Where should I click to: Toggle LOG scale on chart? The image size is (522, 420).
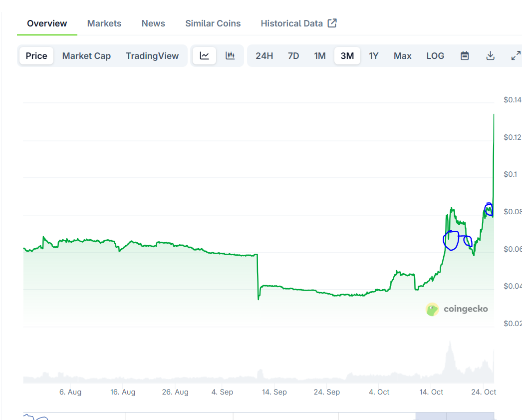[x=435, y=55]
